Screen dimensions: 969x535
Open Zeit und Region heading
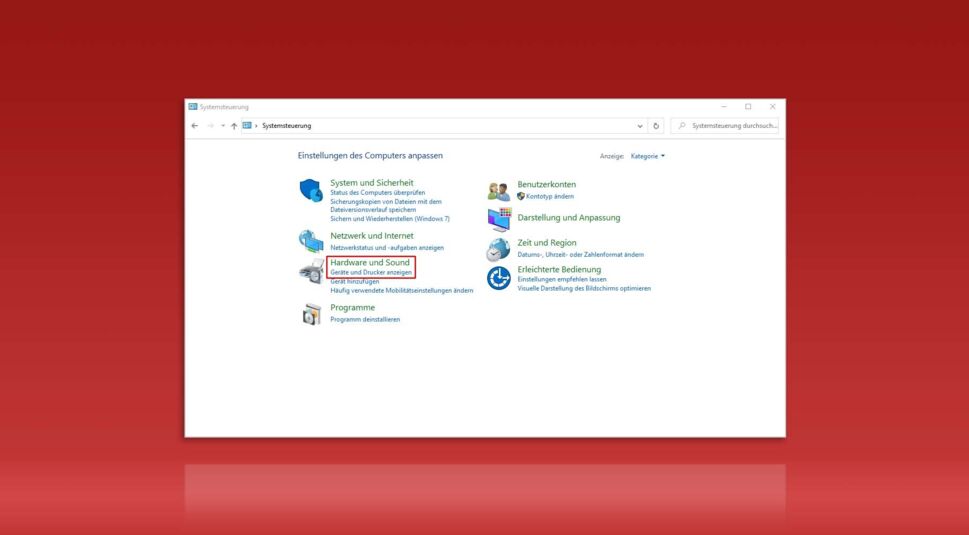546,243
